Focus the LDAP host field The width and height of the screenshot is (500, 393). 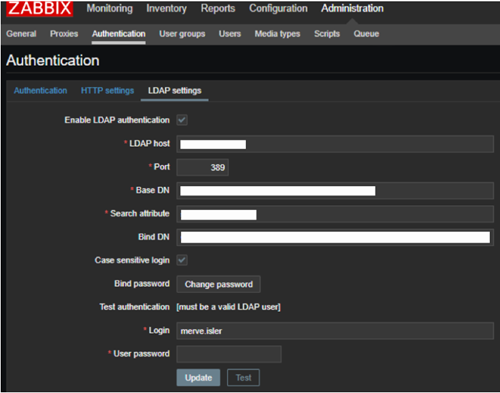click(x=335, y=144)
